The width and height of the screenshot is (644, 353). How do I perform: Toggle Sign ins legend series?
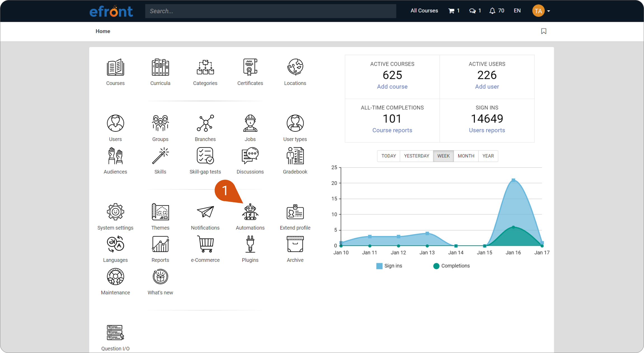(x=389, y=266)
